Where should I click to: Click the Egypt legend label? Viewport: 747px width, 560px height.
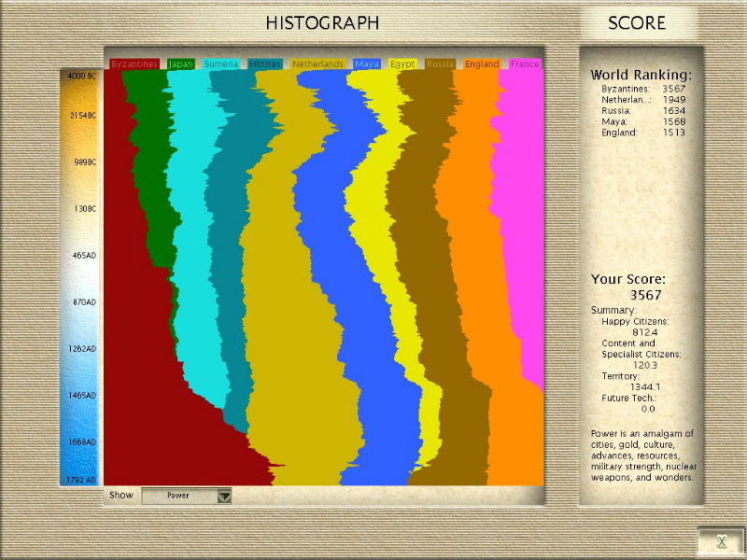click(402, 64)
